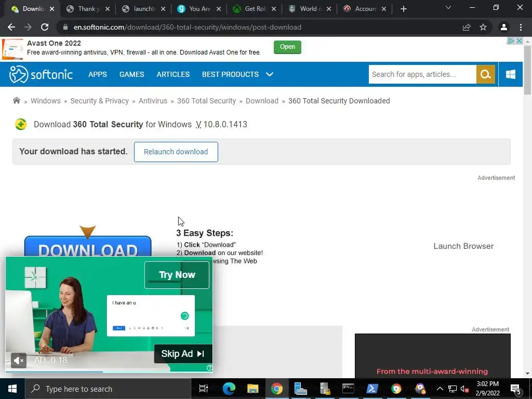Click the taskbar search box

coord(108,389)
